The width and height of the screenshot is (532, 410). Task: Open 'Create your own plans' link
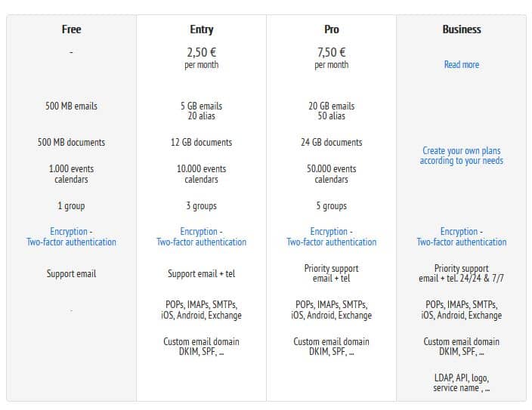point(461,156)
